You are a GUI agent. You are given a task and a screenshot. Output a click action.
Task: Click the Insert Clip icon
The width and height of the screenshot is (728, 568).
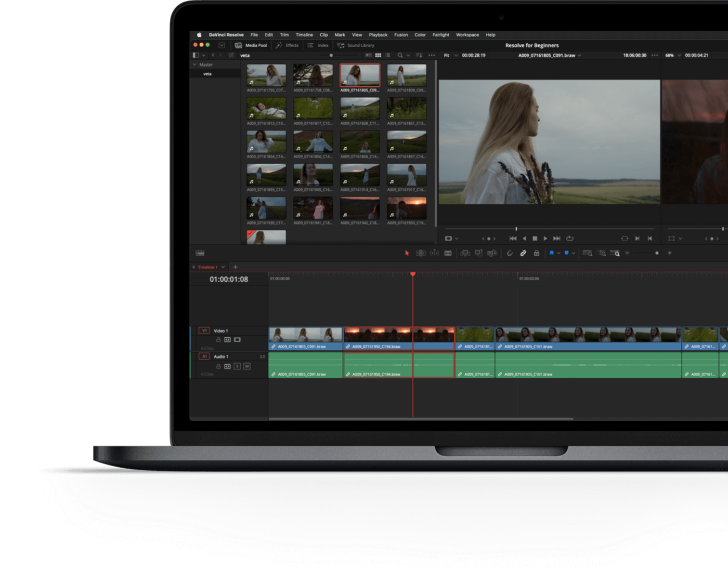(465, 253)
